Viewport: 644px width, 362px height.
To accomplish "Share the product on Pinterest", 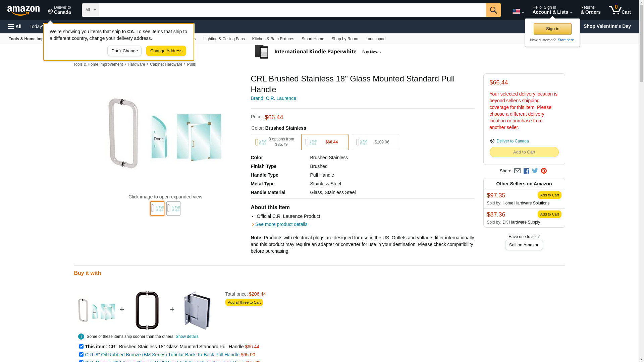I will (x=544, y=171).
